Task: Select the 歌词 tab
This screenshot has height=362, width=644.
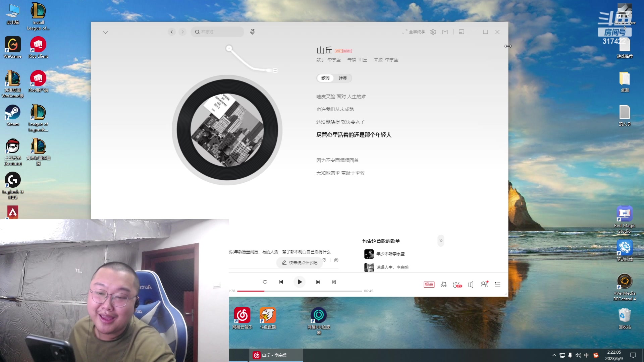Action: [325, 78]
